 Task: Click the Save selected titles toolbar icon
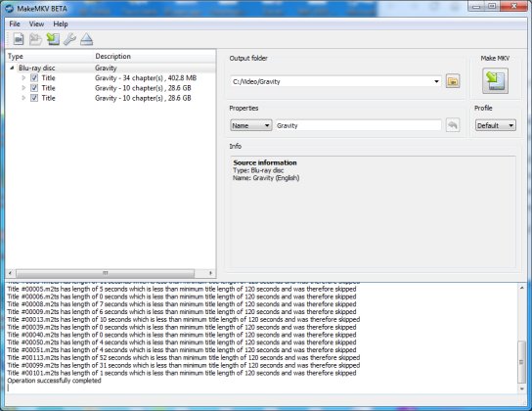click(x=53, y=39)
